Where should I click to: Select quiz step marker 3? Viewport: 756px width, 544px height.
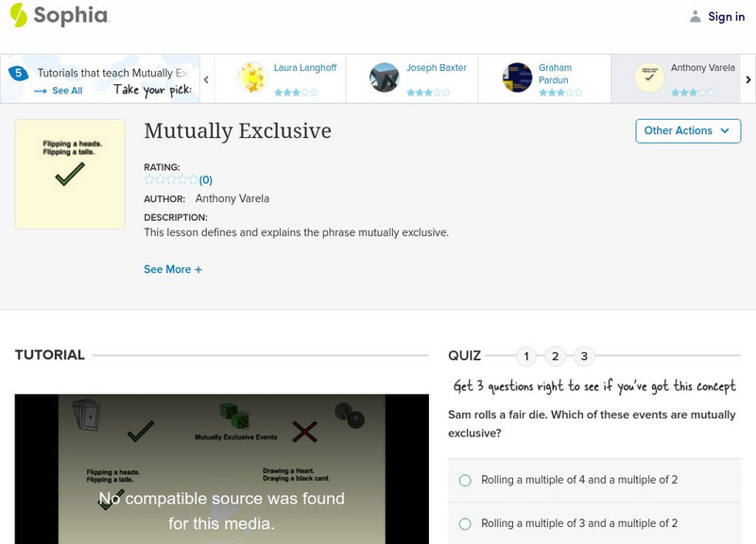pyautogui.click(x=582, y=356)
